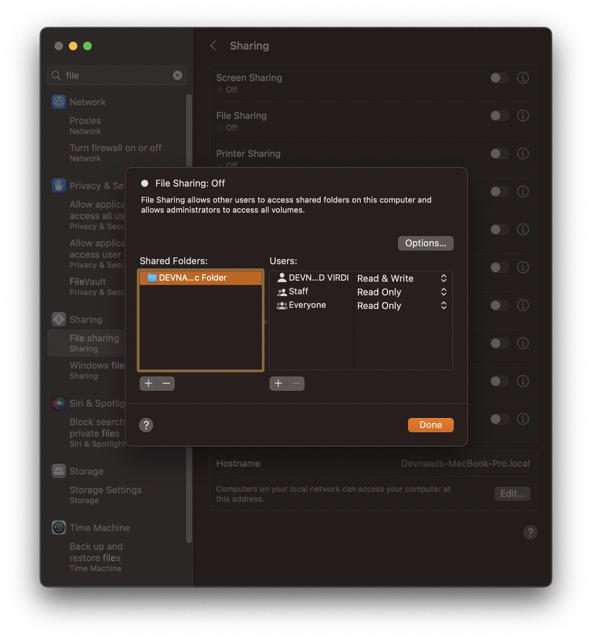The height and width of the screenshot is (640, 592).
Task: Clear the search field with the X icon
Action: (x=177, y=75)
